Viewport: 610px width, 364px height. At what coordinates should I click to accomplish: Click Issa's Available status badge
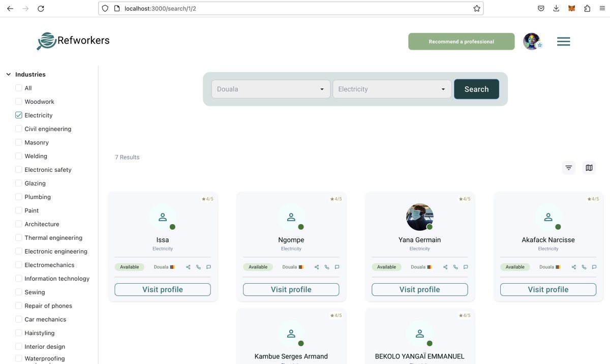(x=130, y=267)
